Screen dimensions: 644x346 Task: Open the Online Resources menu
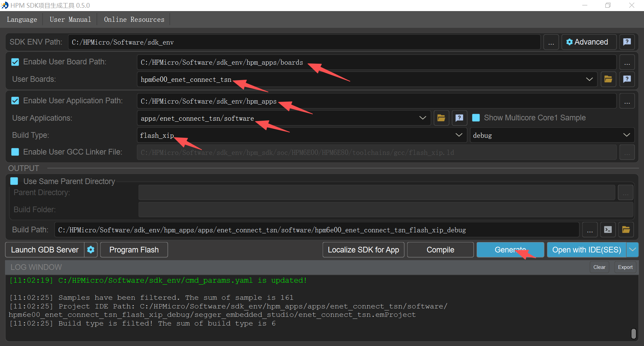click(134, 19)
